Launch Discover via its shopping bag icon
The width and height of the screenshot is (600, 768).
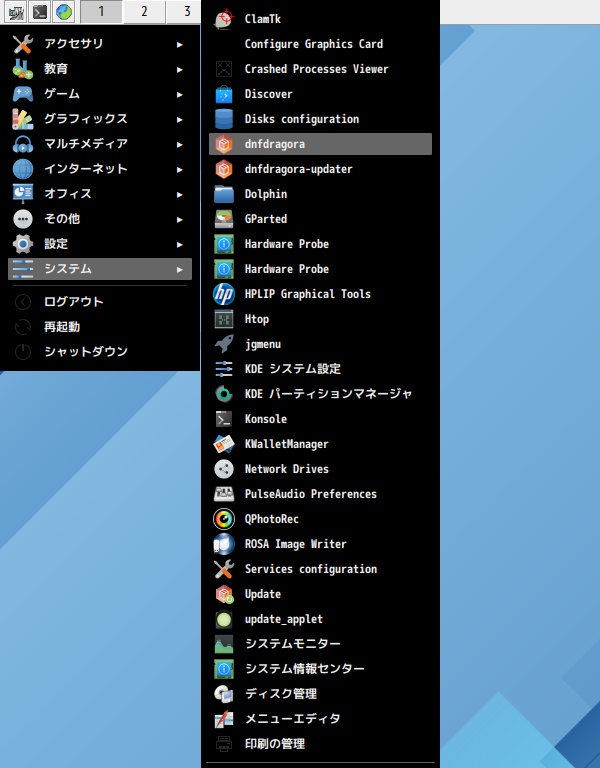[x=224, y=94]
